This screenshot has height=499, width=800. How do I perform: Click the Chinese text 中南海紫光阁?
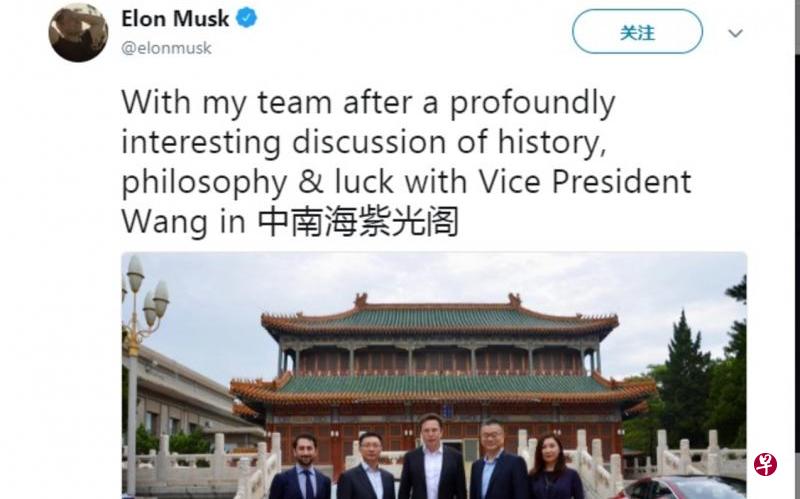358,222
